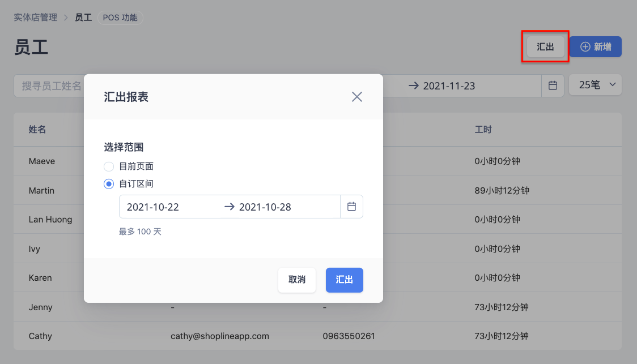Expand the 25笔 page size dropdown
637x364 pixels.
click(x=595, y=85)
